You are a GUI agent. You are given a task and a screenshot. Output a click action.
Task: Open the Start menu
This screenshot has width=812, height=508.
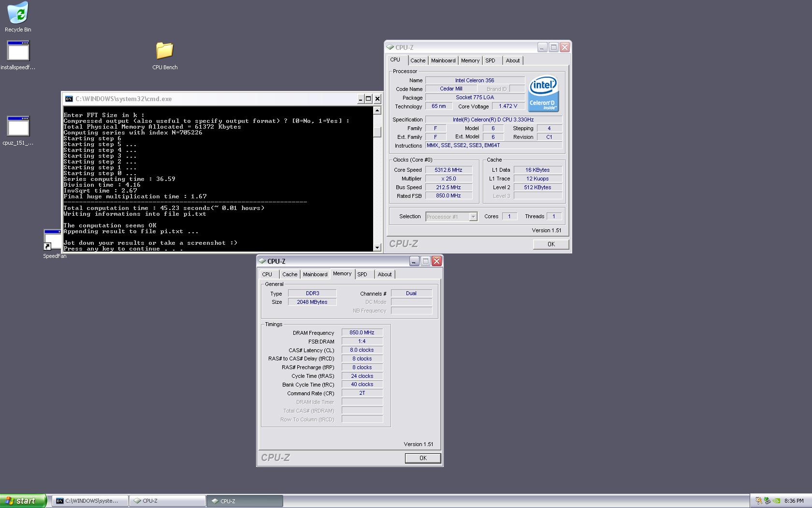tap(23, 501)
